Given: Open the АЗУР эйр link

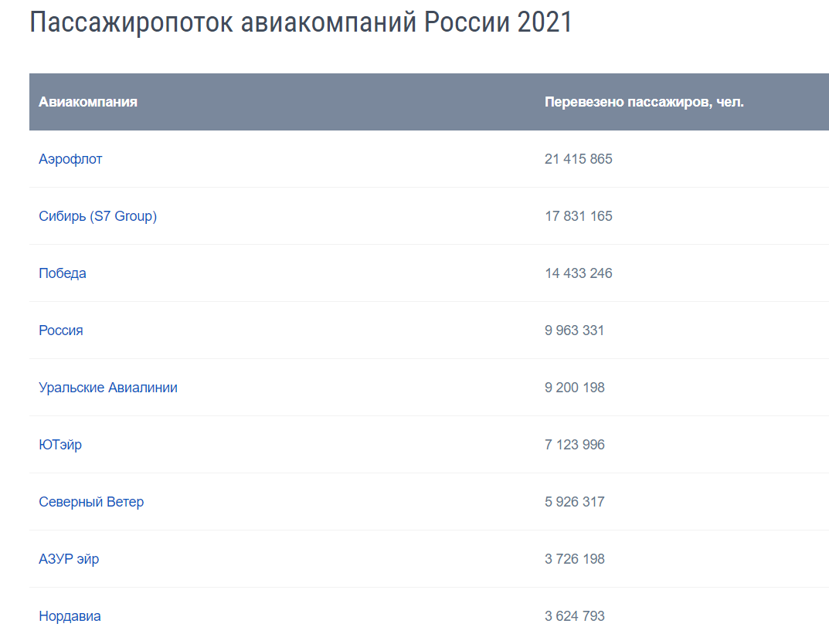Looking at the screenshot, I should [69, 559].
